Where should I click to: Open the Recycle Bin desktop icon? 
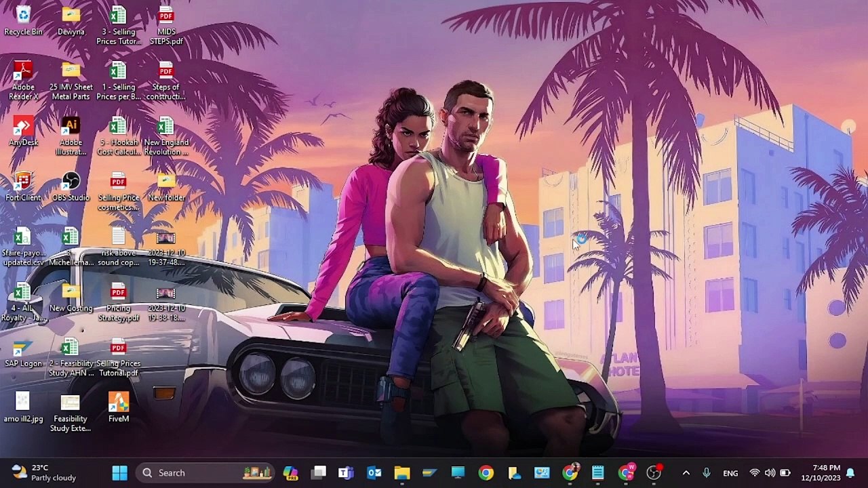(23, 21)
